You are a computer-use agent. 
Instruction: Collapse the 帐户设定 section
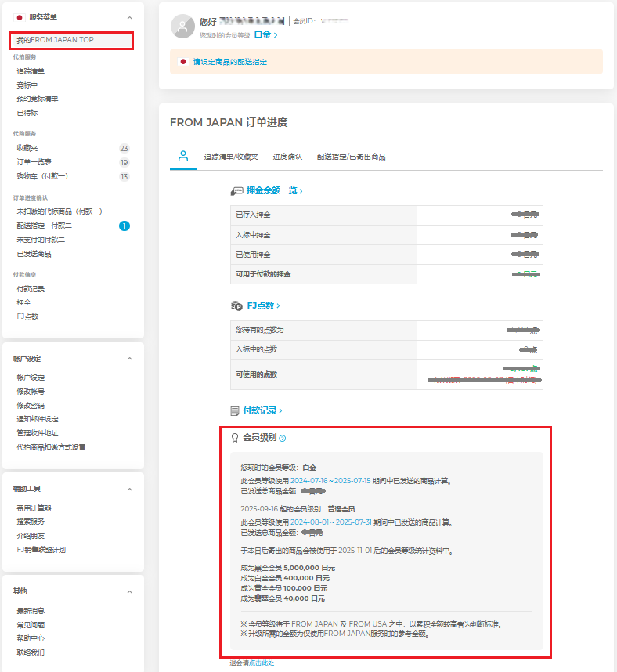point(129,358)
